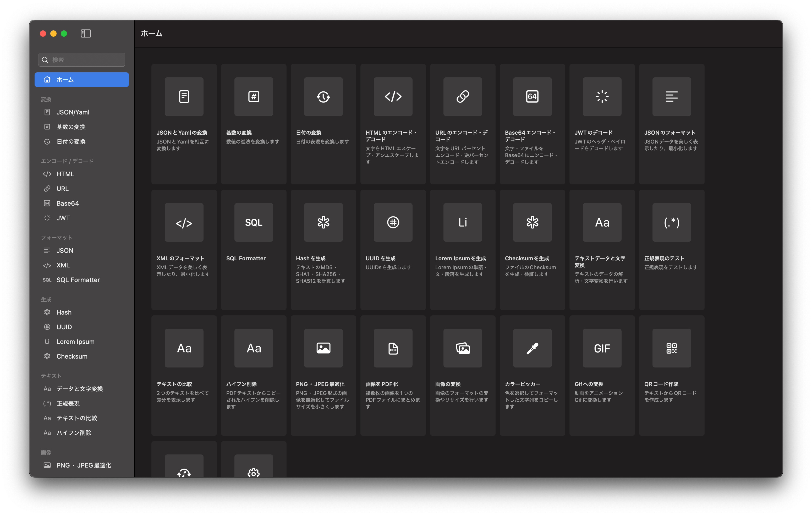Open the SQL Formatter card icon
The width and height of the screenshot is (812, 516).
pos(254,223)
